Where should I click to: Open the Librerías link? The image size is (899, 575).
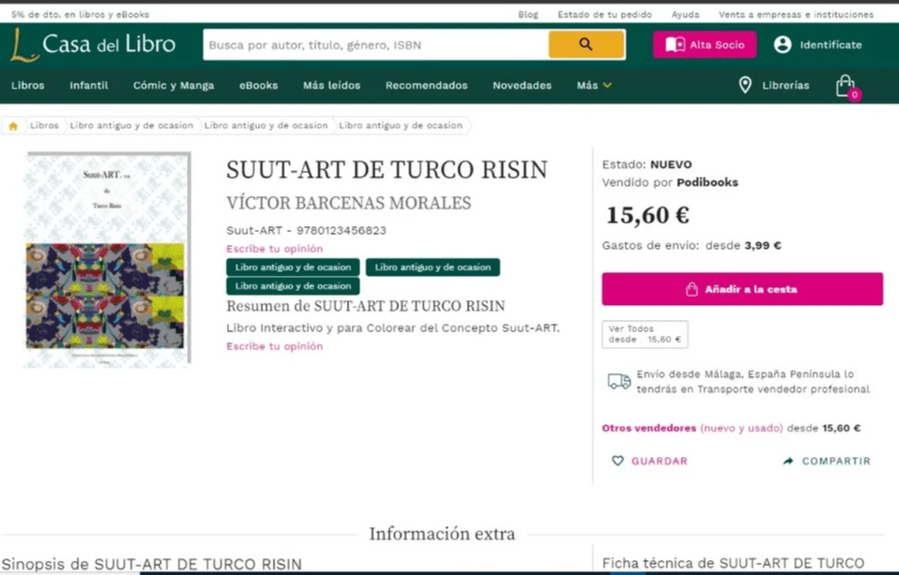[x=785, y=85]
